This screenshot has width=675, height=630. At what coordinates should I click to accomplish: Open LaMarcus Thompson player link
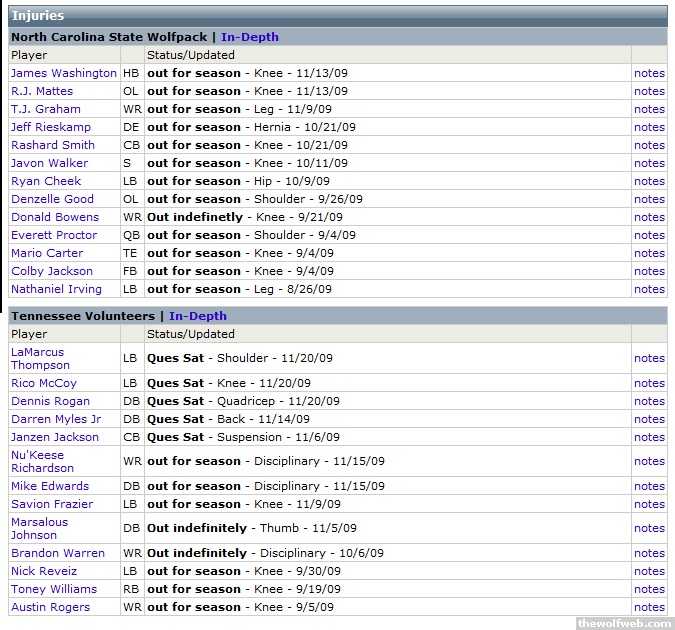click(x=40, y=358)
